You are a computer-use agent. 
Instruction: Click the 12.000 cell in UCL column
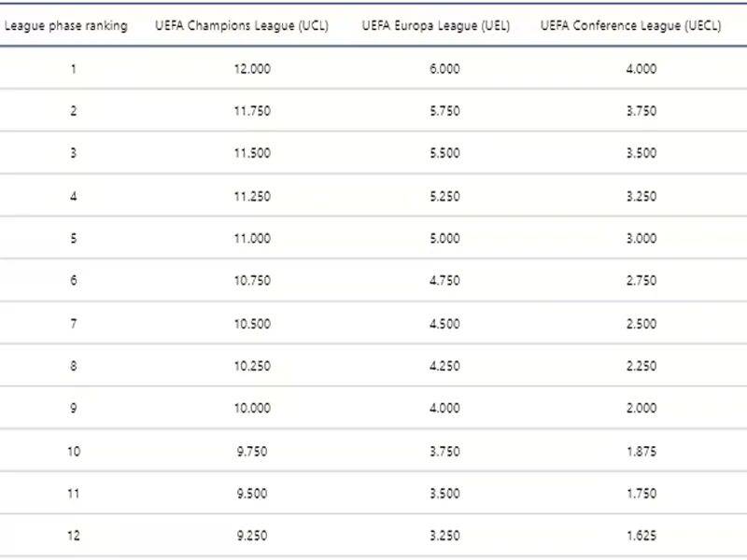click(252, 69)
